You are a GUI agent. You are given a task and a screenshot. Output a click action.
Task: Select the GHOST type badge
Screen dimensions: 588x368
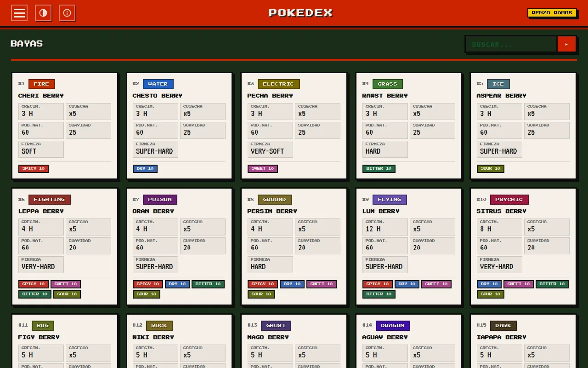pyautogui.click(x=276, y=326)
